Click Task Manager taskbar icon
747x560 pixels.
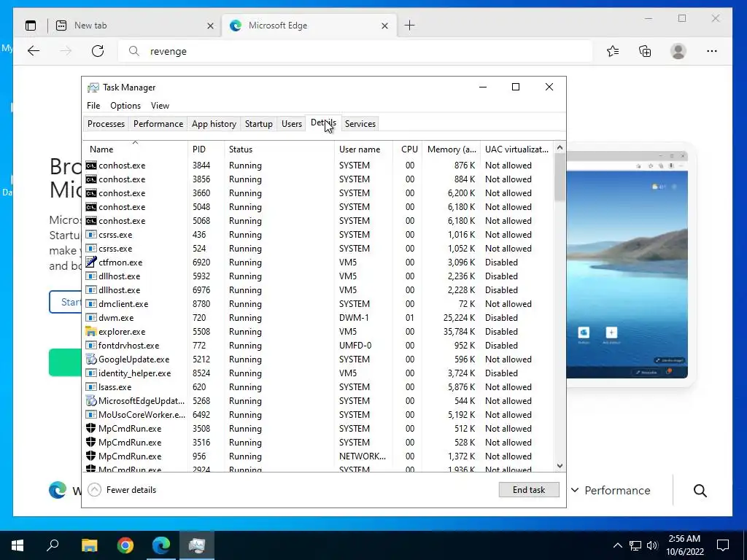point(197,545)
